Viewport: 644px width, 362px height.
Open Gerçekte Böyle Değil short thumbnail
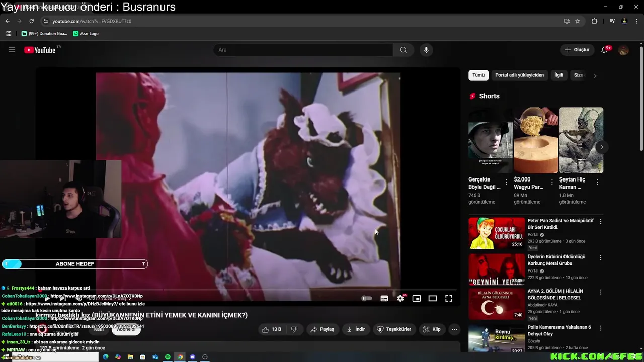491,140
